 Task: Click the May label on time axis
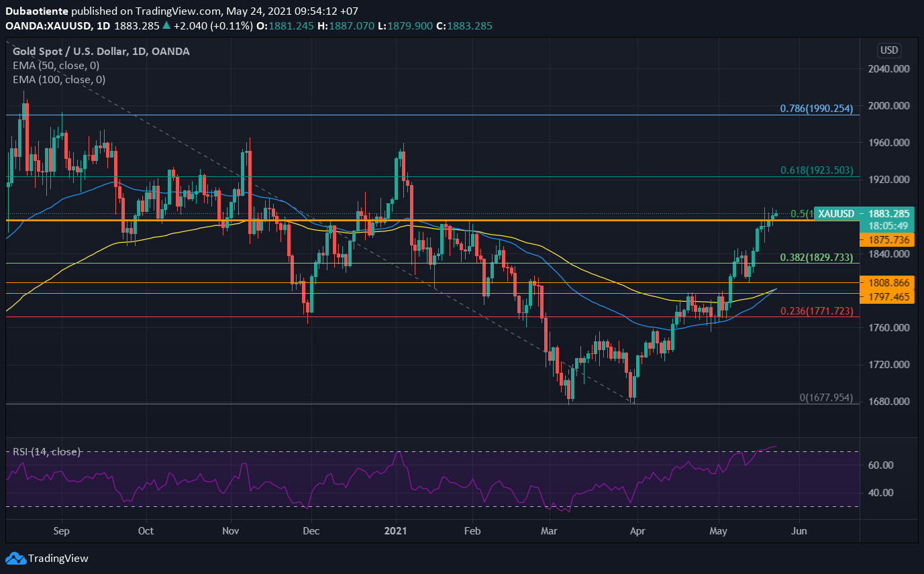(x=719, y=531)
